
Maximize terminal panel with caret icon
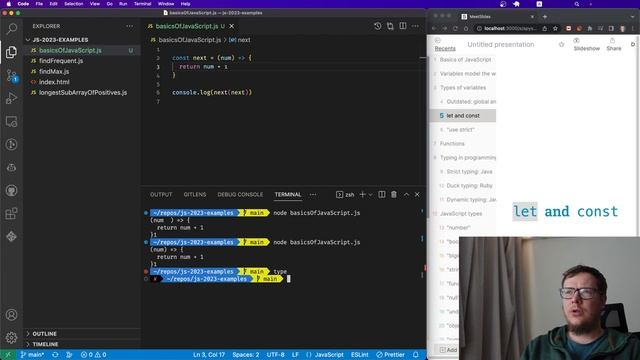click(x=406, y=195)
